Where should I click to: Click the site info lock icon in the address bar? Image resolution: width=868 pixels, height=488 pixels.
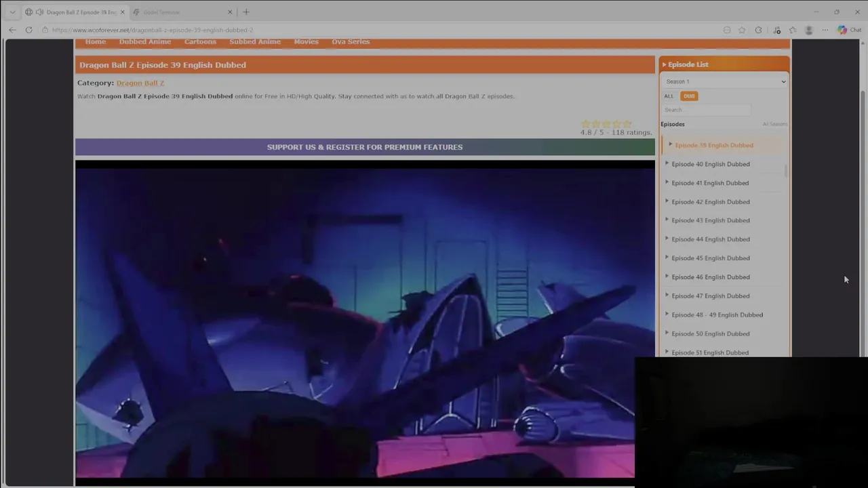[x=45, y=30]
